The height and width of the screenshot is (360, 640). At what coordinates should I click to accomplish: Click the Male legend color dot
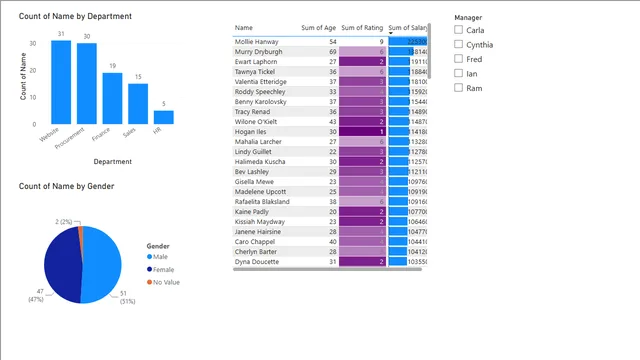tap(149, 257)
